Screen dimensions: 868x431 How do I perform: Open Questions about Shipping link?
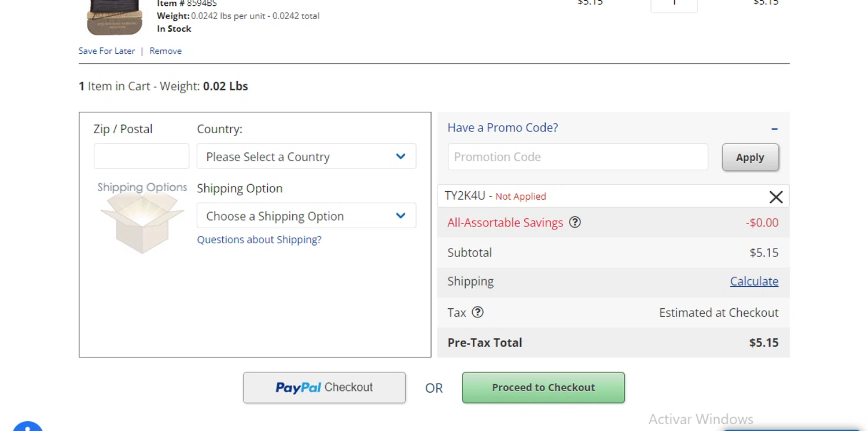tap(259, 239)
